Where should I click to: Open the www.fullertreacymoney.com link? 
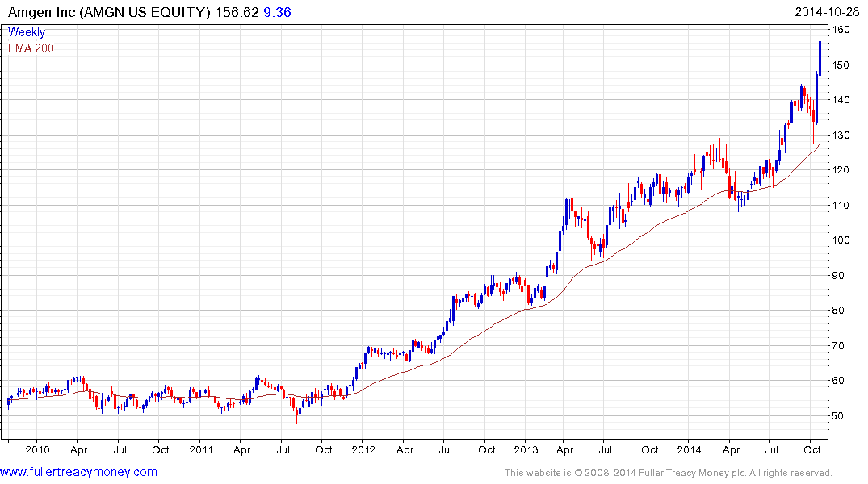tap(78, 472)
